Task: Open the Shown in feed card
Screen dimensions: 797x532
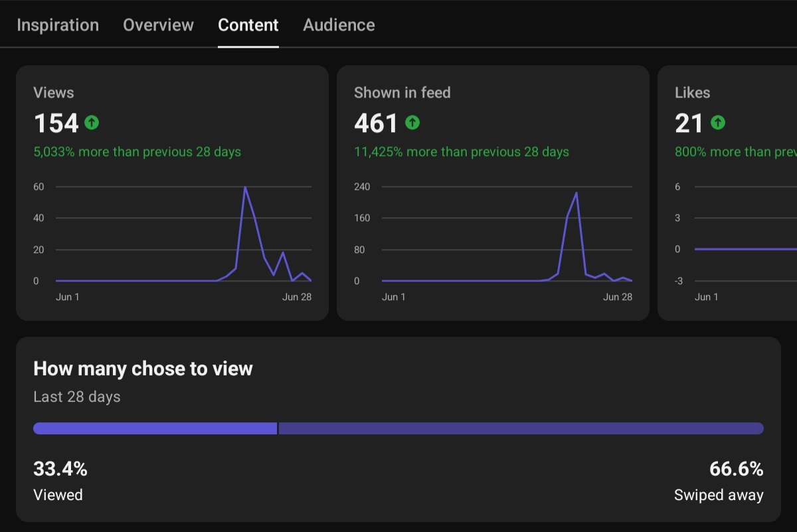Action: point(493,193)
